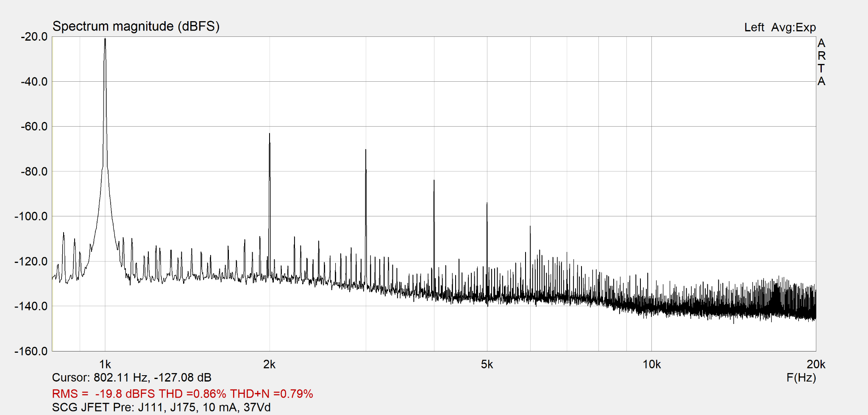Click the -120.0 y-axis label
Viewport: 868px width, 415px height.
click(32, 261)
